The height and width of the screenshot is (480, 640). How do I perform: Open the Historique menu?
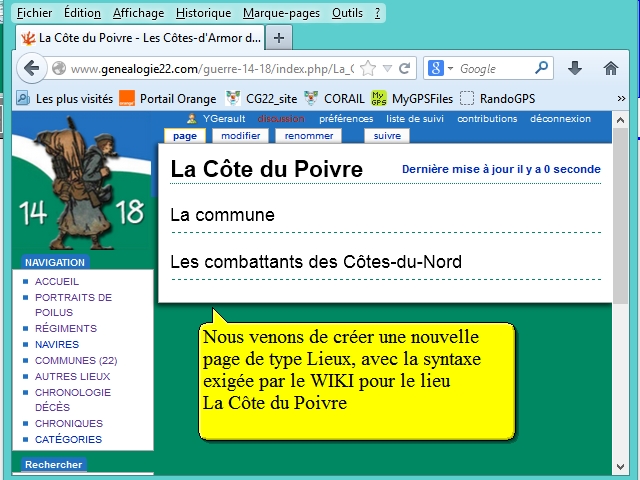pos(203,13)
